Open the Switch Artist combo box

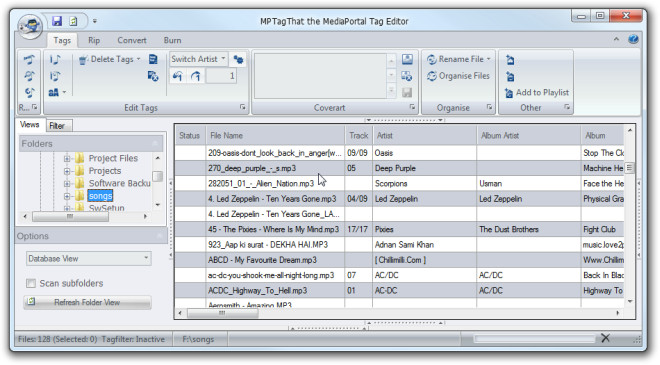[x=198, y=59]
